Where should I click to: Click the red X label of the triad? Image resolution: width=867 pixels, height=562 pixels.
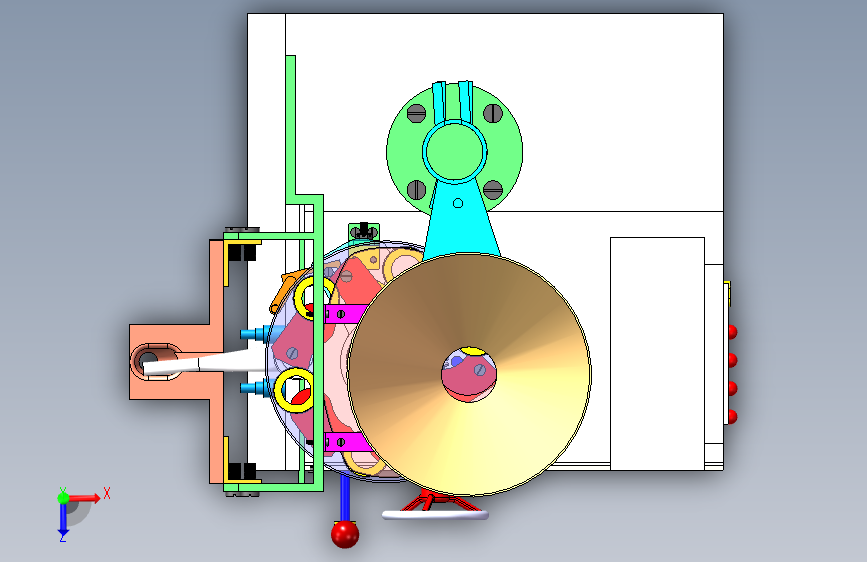[107, 493]
